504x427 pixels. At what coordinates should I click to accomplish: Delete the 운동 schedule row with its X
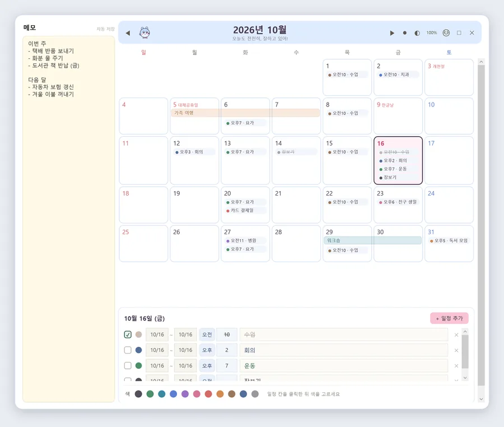point(456,366)
